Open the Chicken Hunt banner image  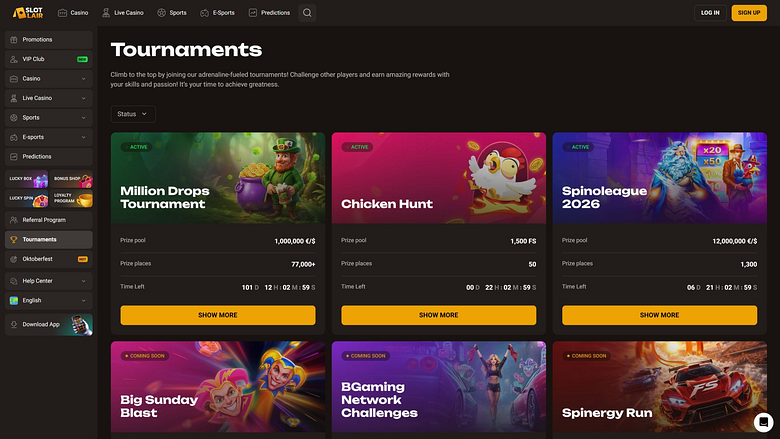(x=439, y=178)
